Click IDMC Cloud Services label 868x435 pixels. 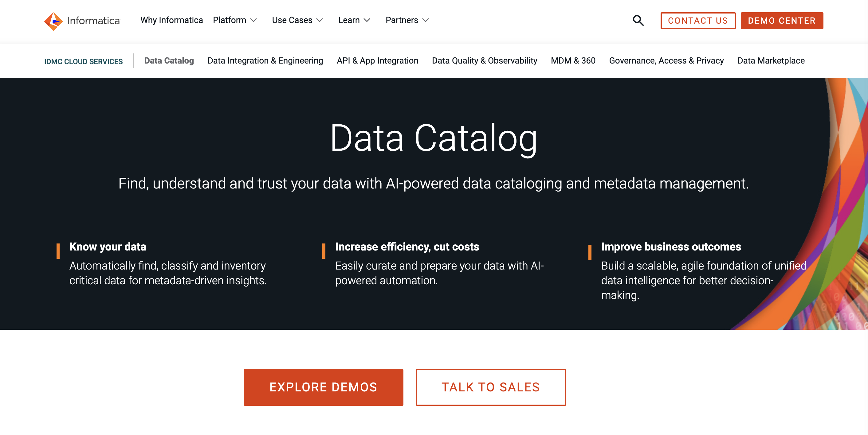(83, 61)
